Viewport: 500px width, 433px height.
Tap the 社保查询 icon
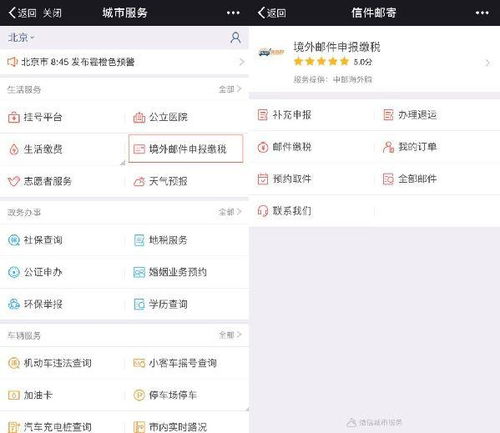click(x=14, y=240)
